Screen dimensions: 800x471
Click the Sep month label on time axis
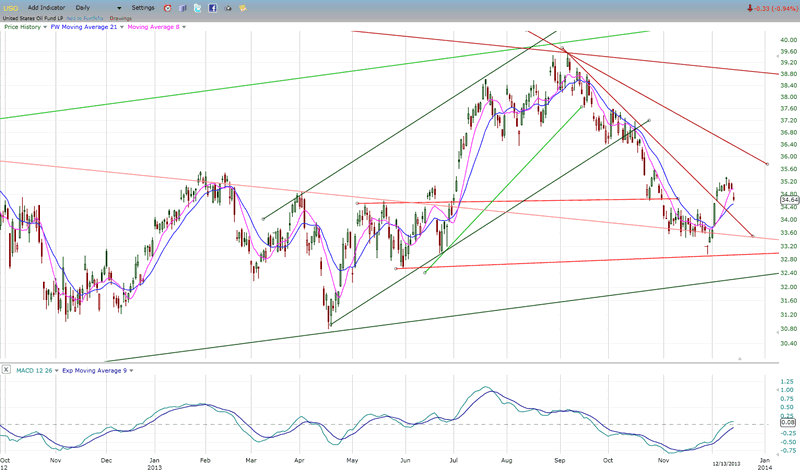(560, 460)
